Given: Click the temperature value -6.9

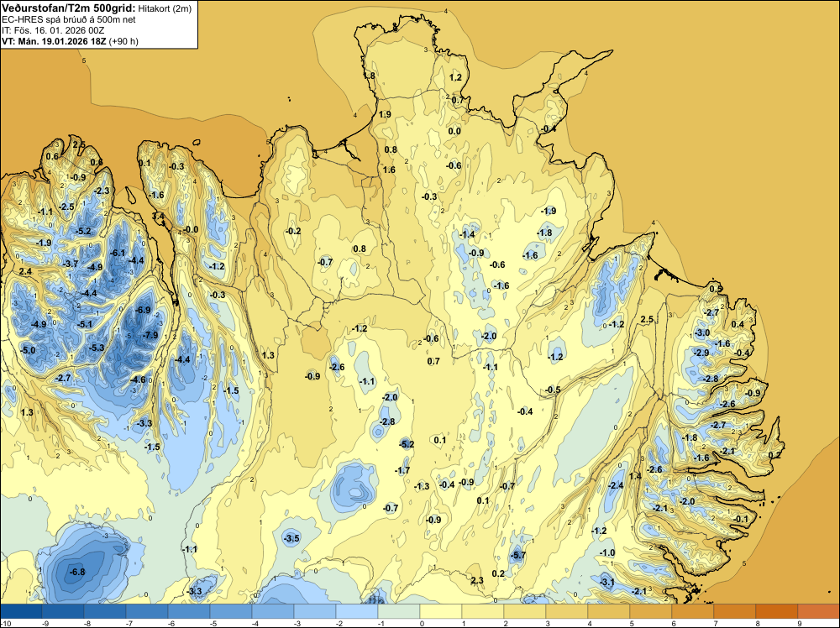Looking at the screenshot, I should [x=143, y=310].
